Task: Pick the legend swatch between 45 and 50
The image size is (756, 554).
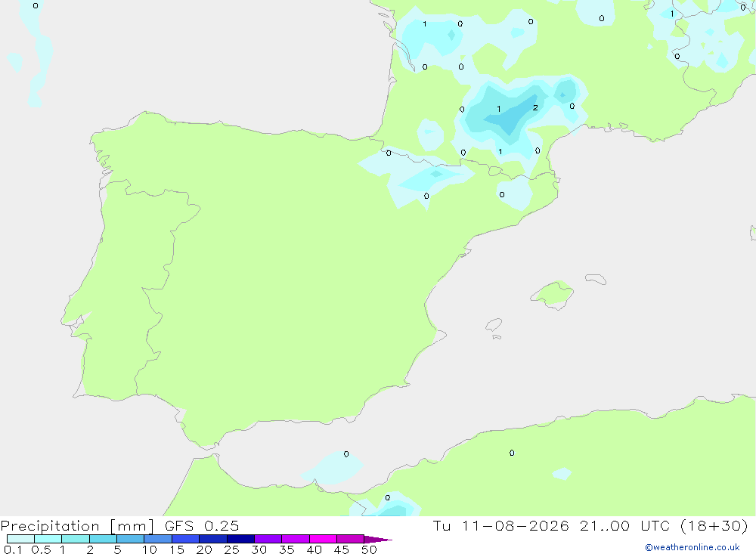Action: click(351, 539)
